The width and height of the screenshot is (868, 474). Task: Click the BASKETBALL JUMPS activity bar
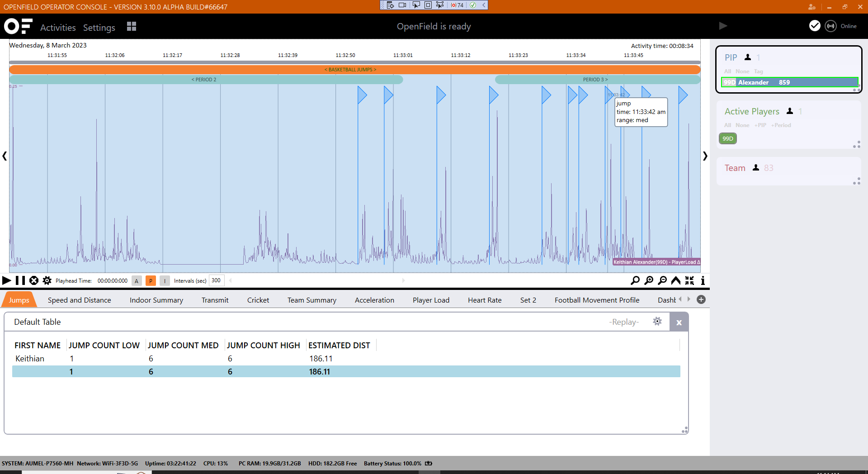[x=354, y=69]
